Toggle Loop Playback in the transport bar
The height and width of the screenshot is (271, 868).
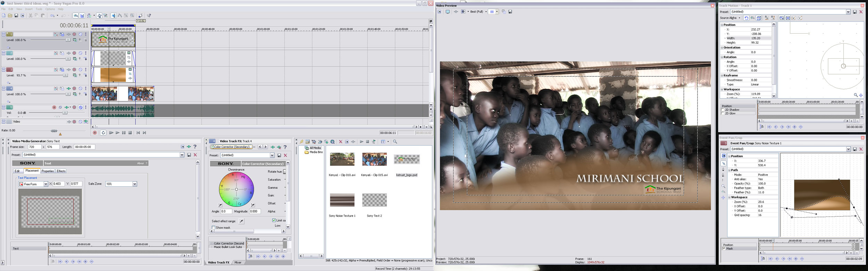[x=103, y=133]
